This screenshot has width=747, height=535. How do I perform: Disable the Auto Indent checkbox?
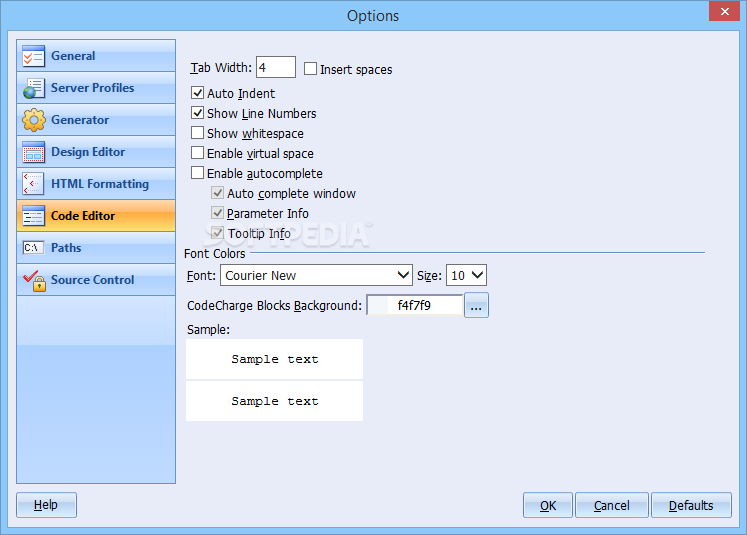pos(198,93)
